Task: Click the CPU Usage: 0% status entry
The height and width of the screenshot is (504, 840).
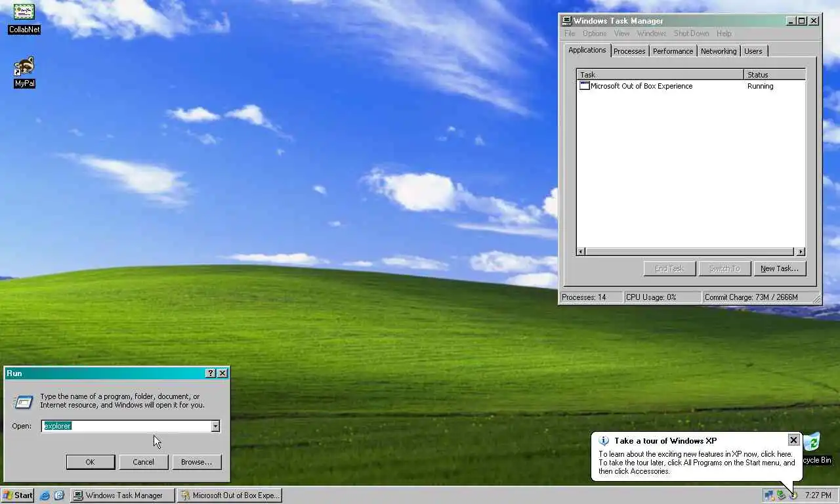Action: click(x=663, y=297)
